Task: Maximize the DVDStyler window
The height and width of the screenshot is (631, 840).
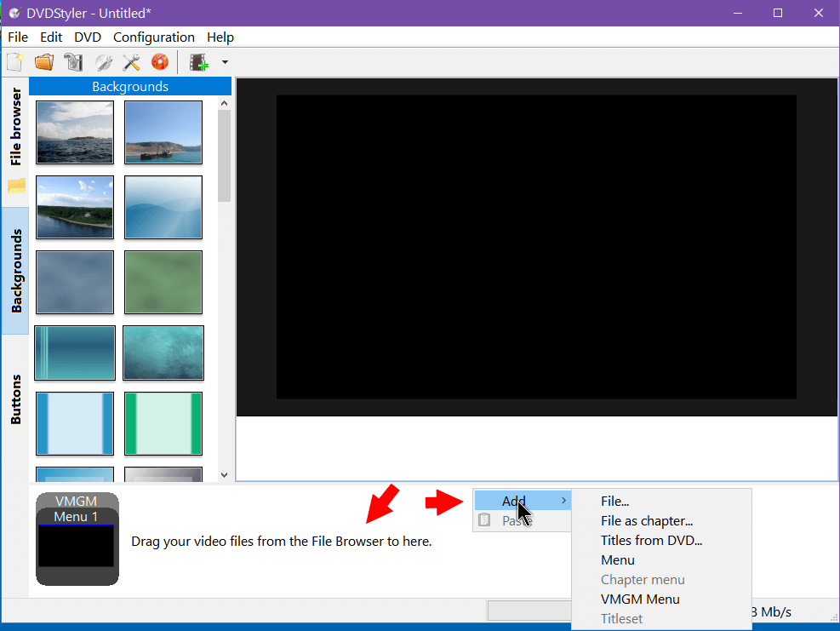Action: point(778,13)
